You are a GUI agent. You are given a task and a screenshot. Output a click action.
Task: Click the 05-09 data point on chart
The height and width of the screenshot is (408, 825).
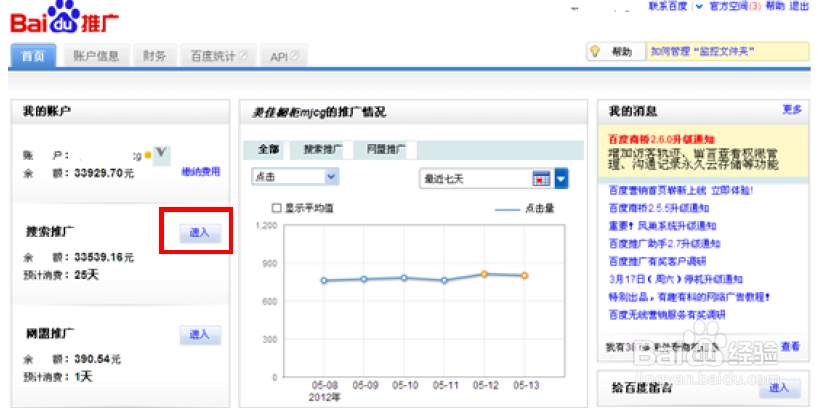click(x=364, y=279)
